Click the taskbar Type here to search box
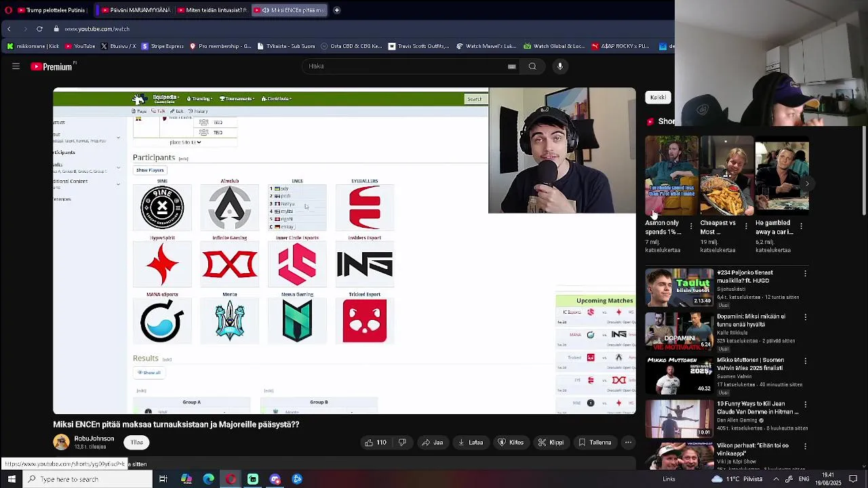Screen dimensions: 868x488 pos(88,479)
